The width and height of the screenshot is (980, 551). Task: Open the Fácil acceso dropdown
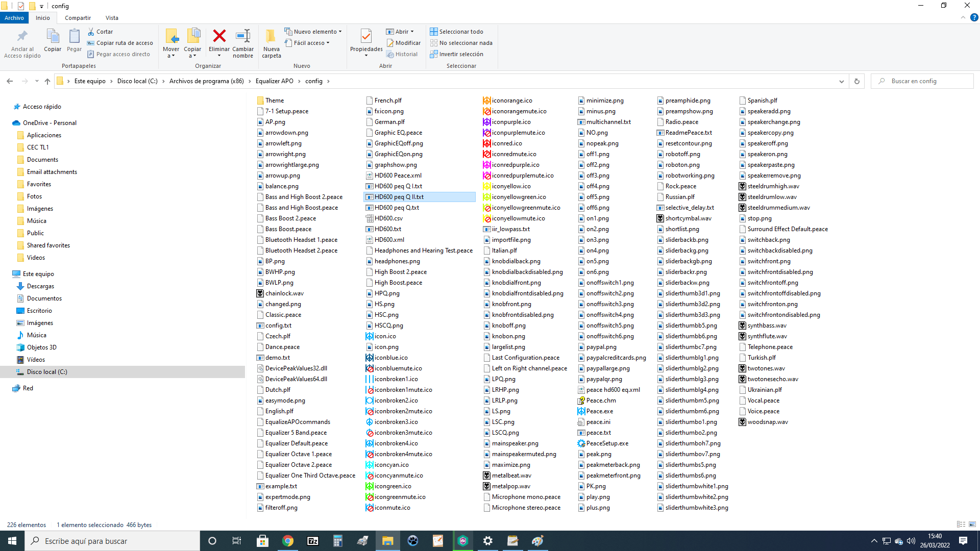(x=307, y=43)
